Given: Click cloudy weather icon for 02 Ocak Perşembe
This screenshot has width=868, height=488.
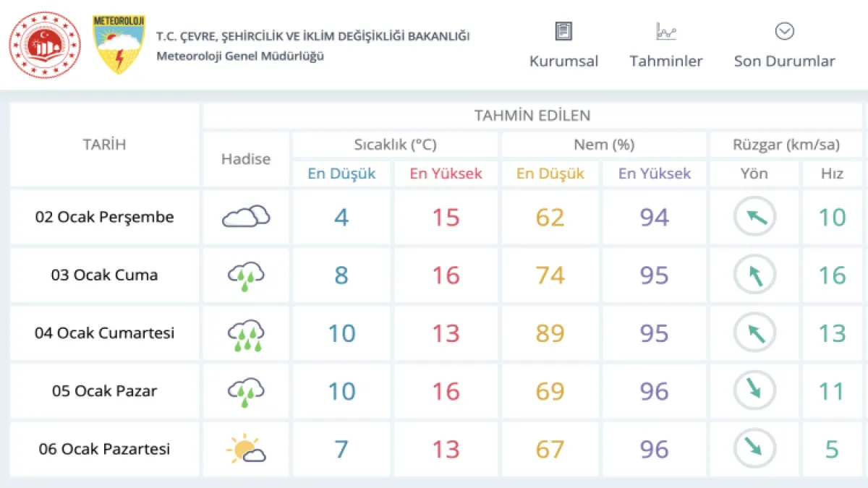Looking at the screenshot, I should [x=246, y=217].
